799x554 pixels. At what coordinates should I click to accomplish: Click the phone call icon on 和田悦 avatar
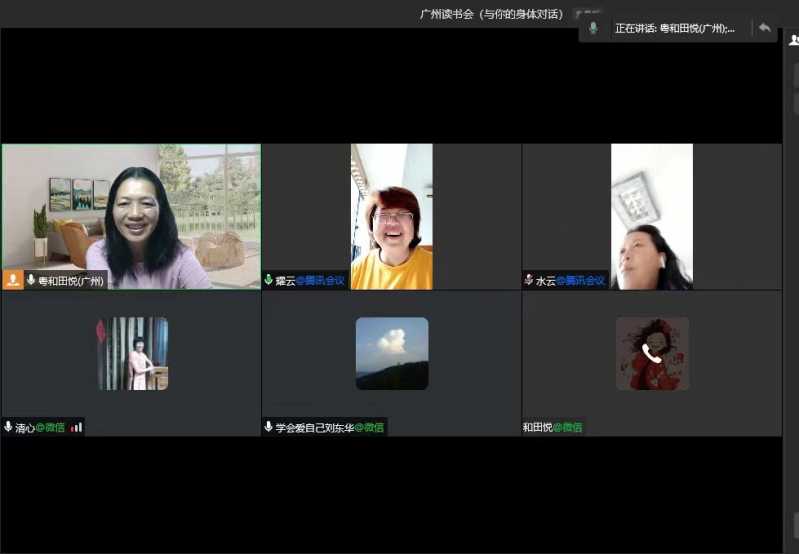tap(652, 352)
